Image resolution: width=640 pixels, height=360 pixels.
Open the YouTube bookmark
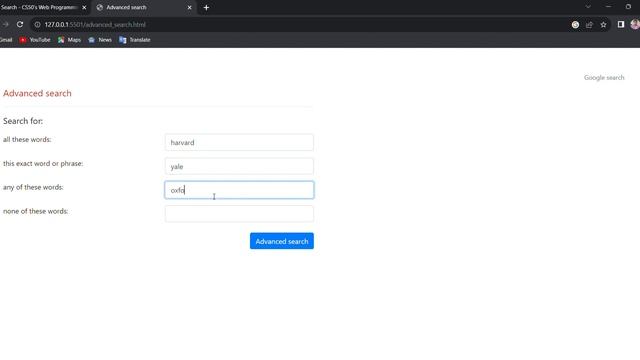tap(35, 40)
